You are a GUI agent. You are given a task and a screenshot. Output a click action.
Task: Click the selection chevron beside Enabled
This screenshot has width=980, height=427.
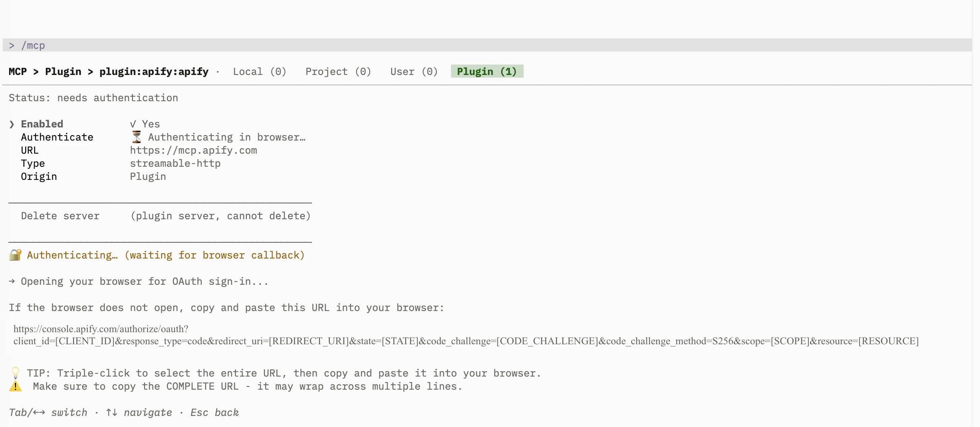[x=12, y=124]
